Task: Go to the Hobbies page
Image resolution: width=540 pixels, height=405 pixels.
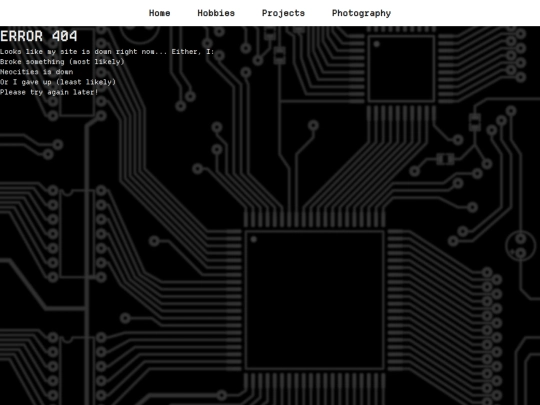Action: [x=216, y=13]
